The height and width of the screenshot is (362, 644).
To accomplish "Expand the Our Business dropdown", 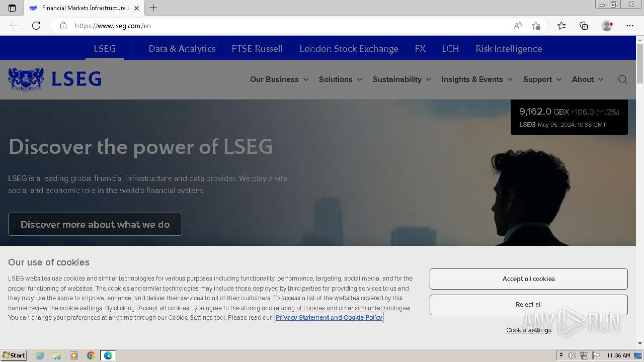I will point(279,79).
